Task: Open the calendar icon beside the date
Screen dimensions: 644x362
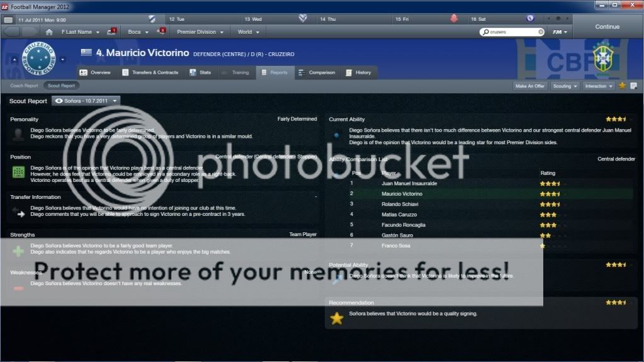Action: coord(8,20)
